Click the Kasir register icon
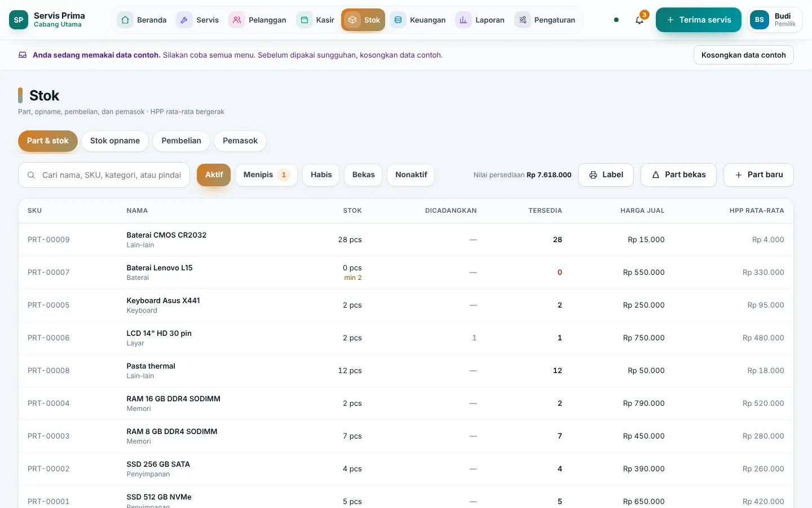Viewport: 812px width, 508px height. pos(304,20)
